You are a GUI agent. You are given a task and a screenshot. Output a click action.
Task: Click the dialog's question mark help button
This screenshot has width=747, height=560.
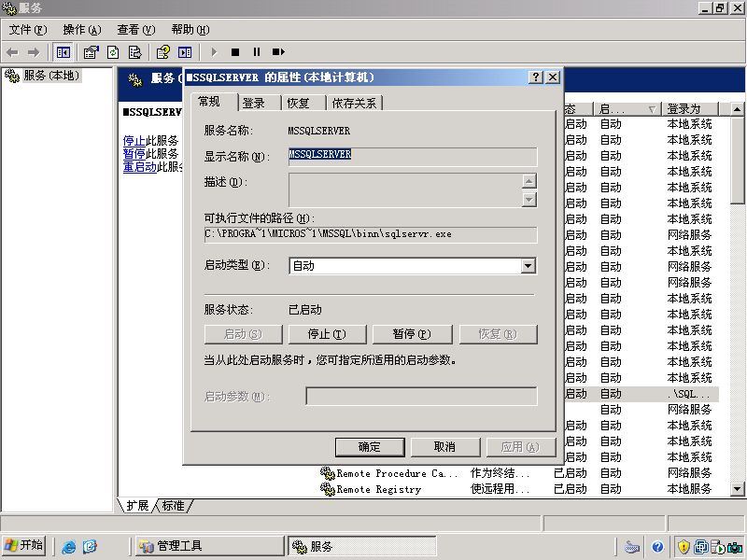pyautogui.click(x=535, y=77)
